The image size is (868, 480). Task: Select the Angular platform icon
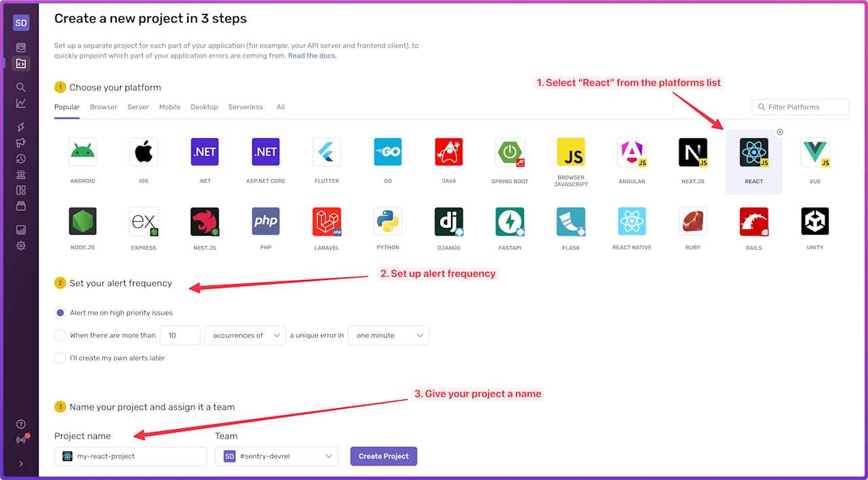click(x=632, y=152)
